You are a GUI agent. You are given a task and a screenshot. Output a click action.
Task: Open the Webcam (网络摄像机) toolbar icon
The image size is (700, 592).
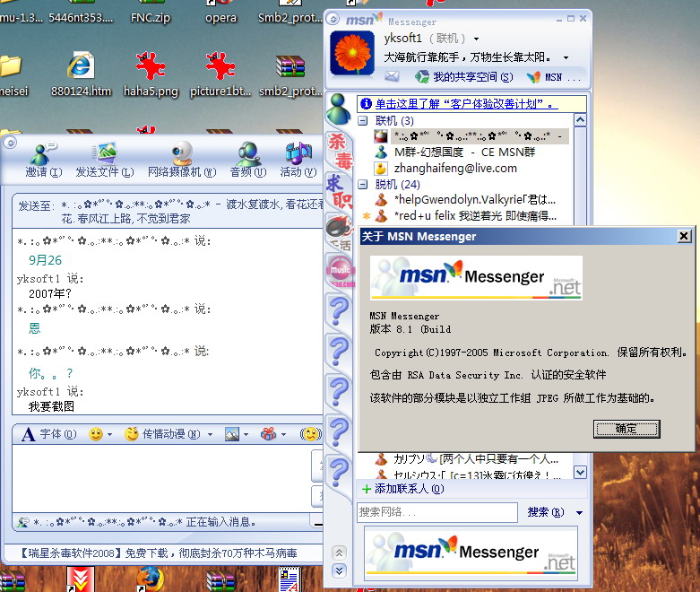pos(182,153)
